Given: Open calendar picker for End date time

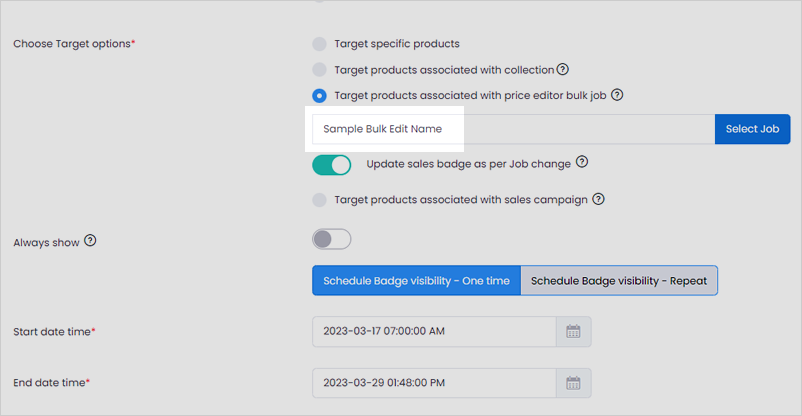Looking at the screenshot, I should point(573,383).
